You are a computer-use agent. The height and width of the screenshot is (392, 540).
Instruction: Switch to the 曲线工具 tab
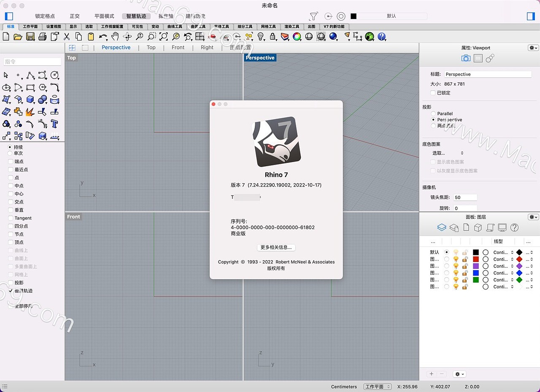point(175,26)
